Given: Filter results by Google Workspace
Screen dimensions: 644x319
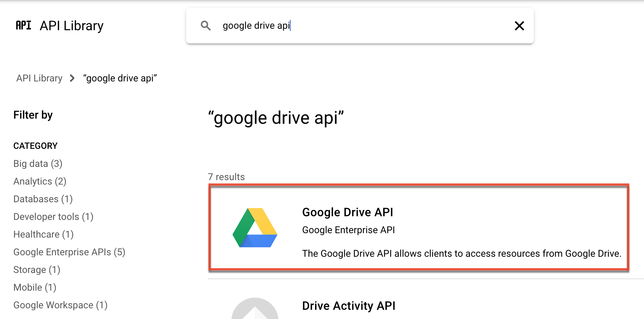Looking at the screenshot, I should [x=60, y=305].
